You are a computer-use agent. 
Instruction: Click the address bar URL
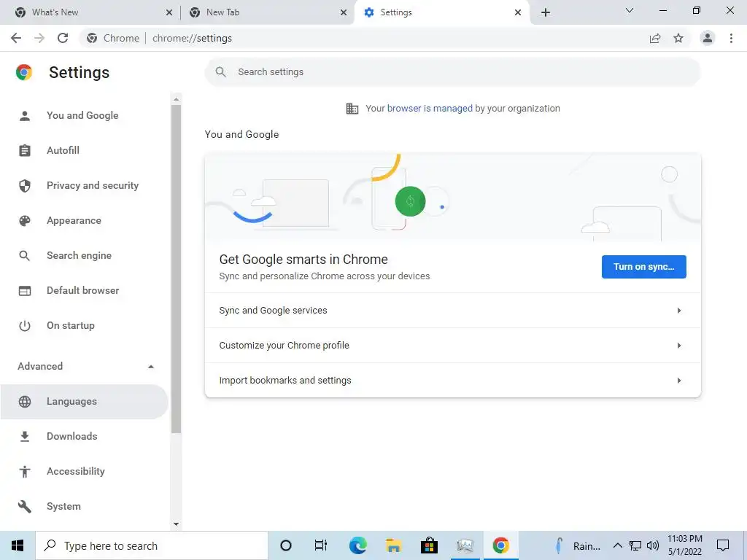coord(192,38)
